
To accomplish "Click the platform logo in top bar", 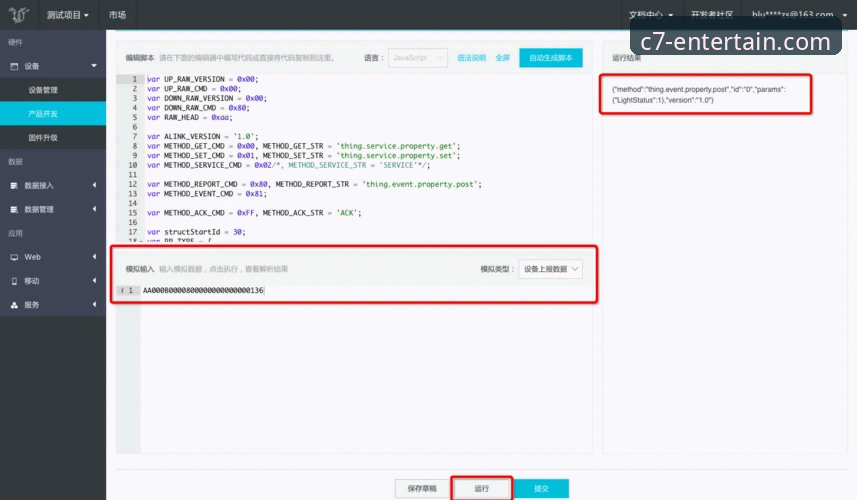I will [18, 14].
